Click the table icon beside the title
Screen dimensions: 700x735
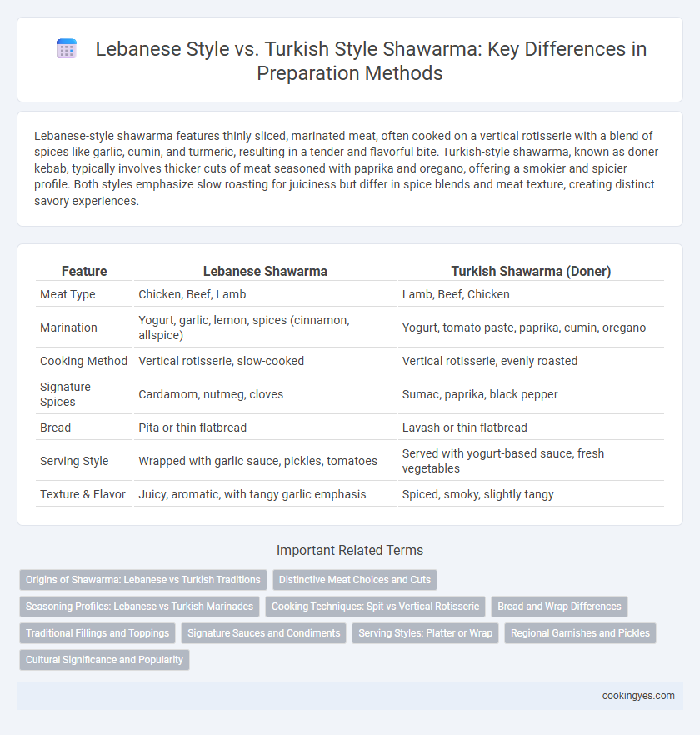[x=66, y=48]
